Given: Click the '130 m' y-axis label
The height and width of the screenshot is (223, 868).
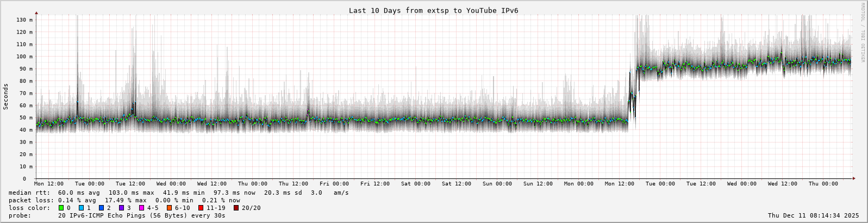Looking at the screenshot, I should (25, 20).
